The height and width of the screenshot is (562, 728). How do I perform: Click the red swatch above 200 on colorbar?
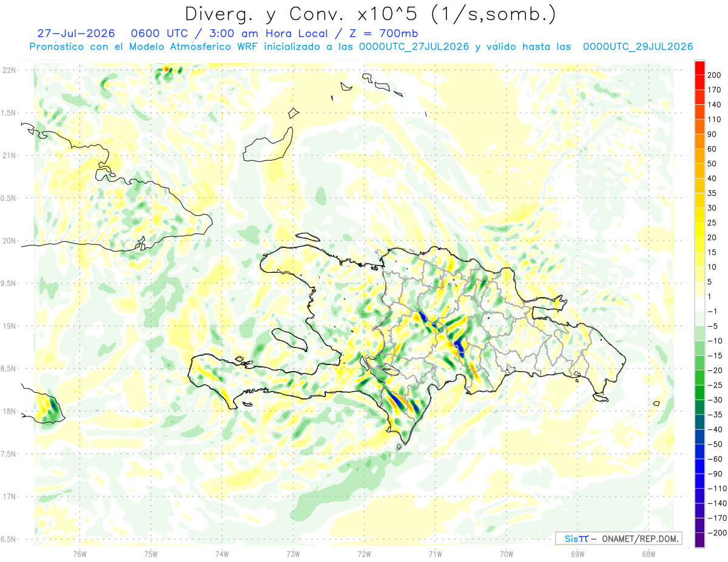(x=699, y=69)
